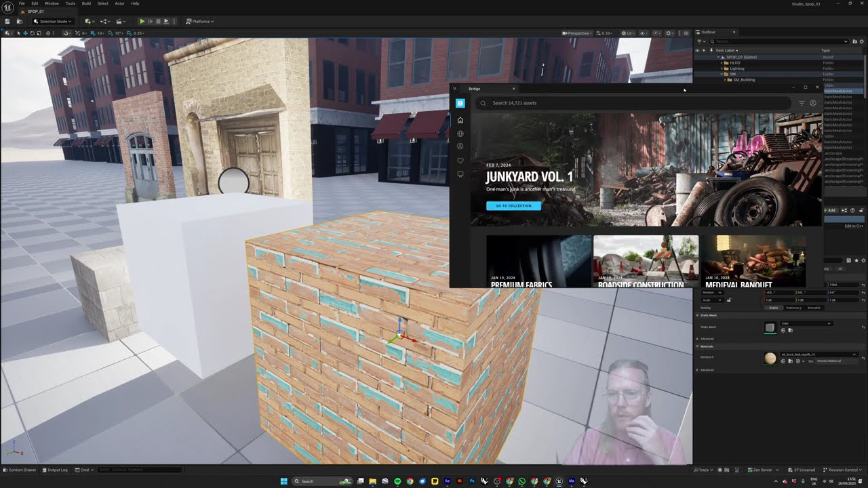Select the Outliner tab
Screen dimensions: 868x488
708,32
